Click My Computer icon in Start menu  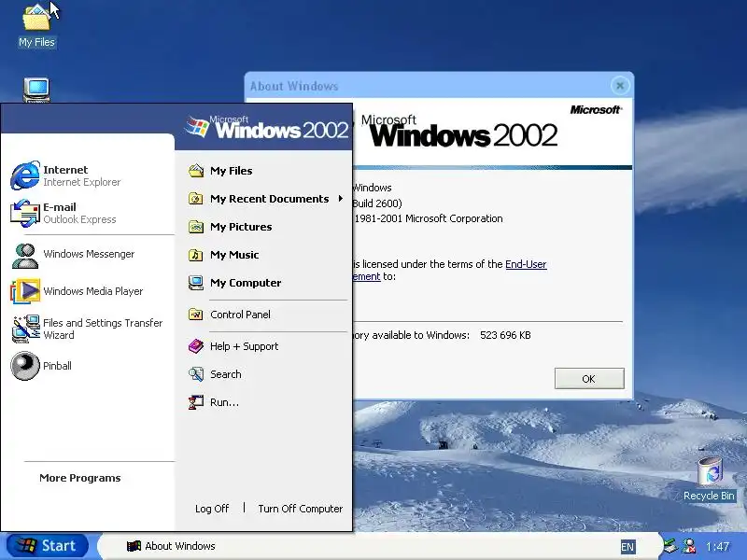pyautogui.click(x=196, y=283)
